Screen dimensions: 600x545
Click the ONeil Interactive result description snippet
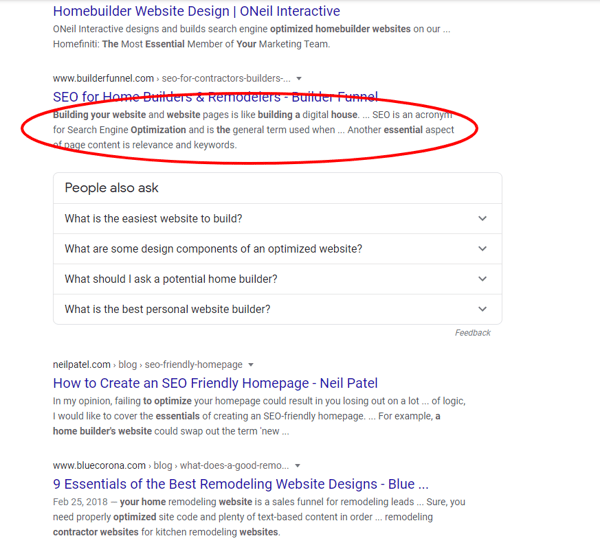pos(251,37)
